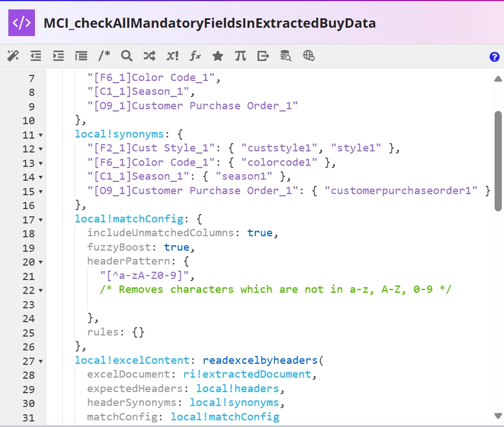Click local!excelContent on line 27
Image resolution: width=504 pixels, height=427 pixels.
click(x=132, y=360)
